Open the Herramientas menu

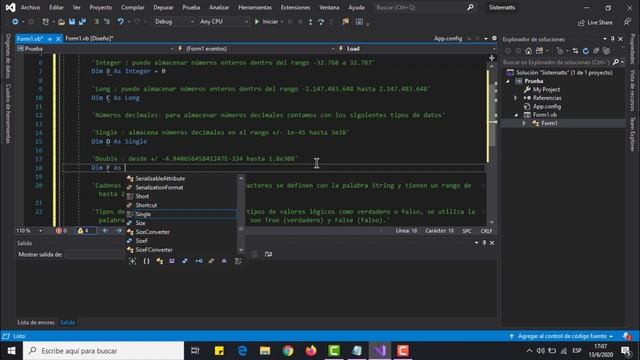coord(255,7)
